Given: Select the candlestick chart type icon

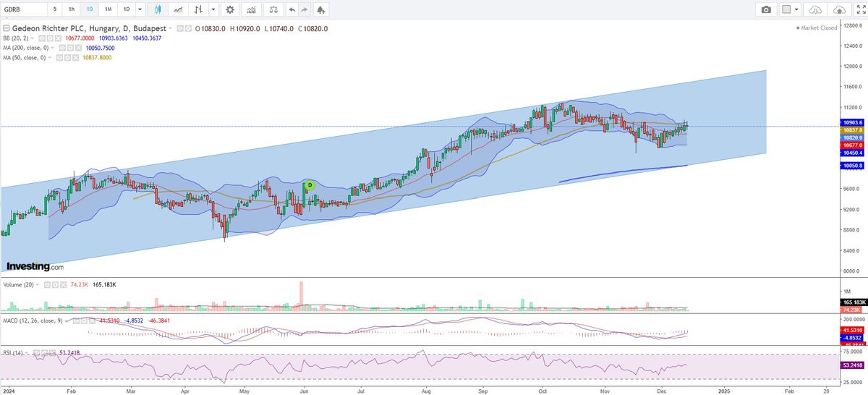Looking at the screenshot, I should pos(158,9).
